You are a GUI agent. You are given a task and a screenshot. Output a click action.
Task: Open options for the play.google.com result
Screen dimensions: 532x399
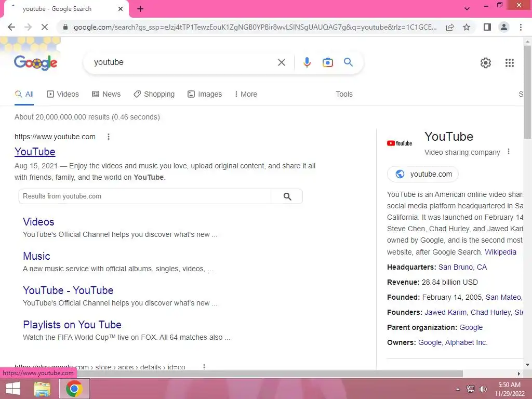click(x=204, y=367)
